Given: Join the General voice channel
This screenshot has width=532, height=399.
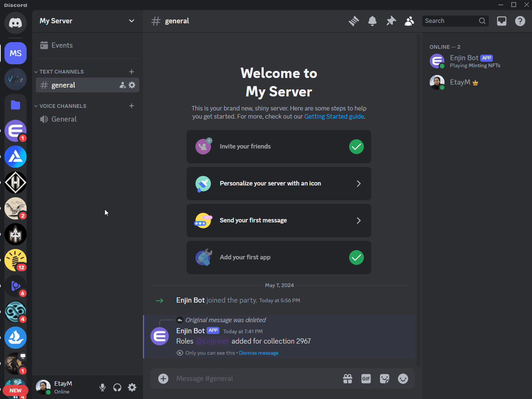Looking at the screenshot, I should [87, 119].
